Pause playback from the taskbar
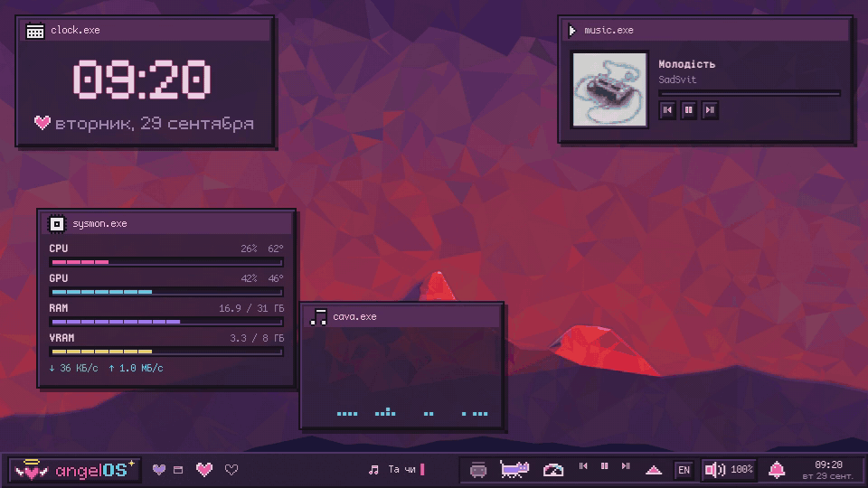868x488 pixels. [605, 466]
